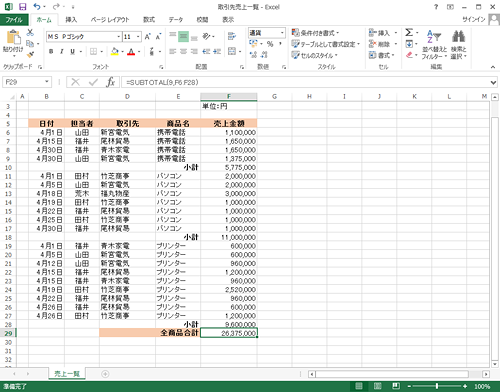Click the insert function fx icon

click(110, 82)
